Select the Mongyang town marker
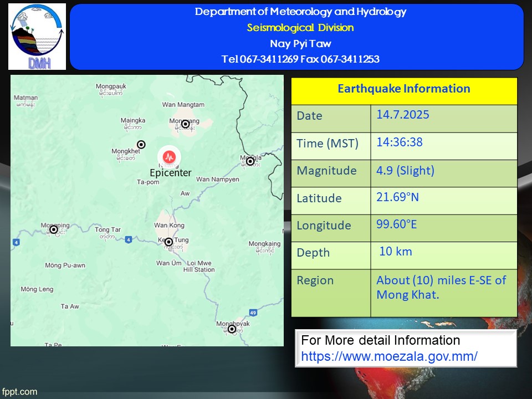Screen dimensions: 532x399 tap(185, 124)
